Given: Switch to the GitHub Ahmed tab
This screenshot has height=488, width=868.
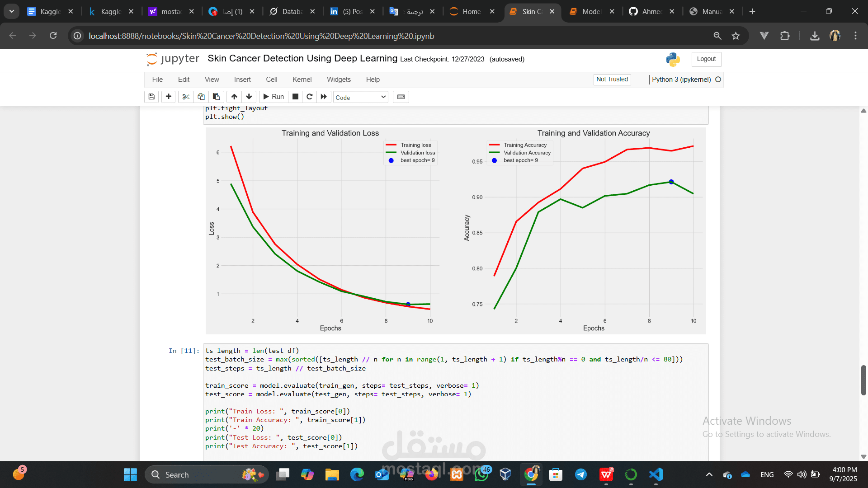Looking at the screenshot, I should [x=651, y=11].
